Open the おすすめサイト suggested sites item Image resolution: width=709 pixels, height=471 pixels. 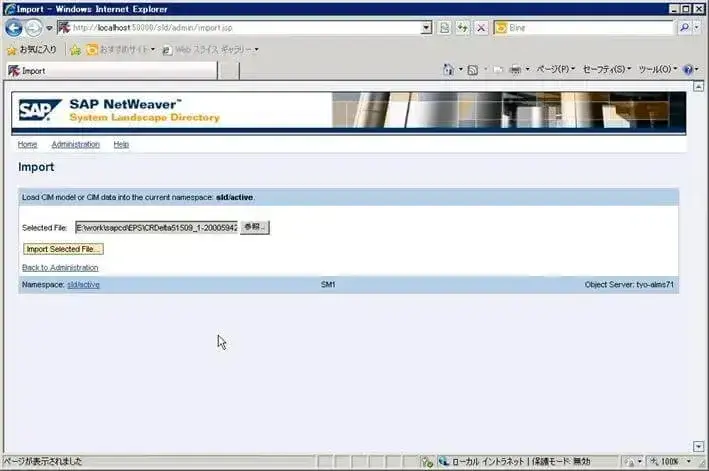pyautogui.click(x=120, y=50)
